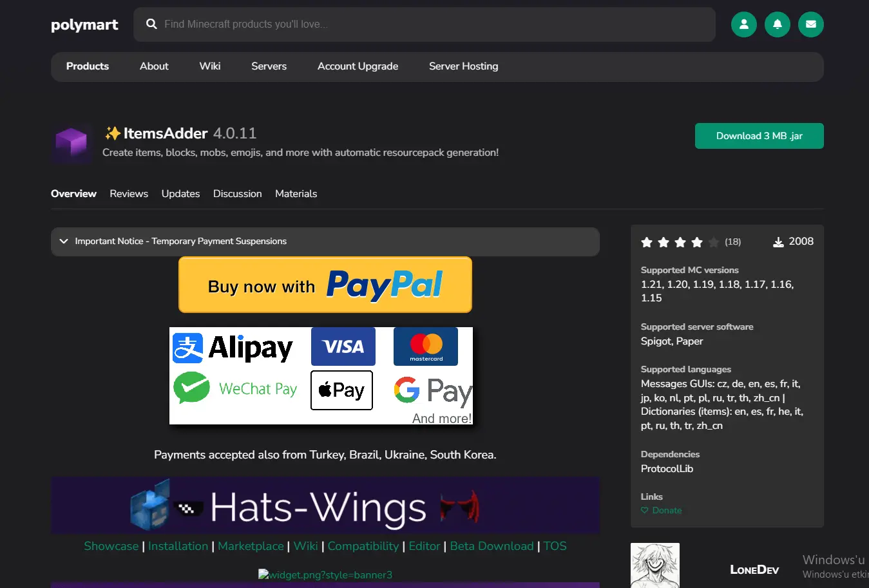Go to the Servers page
This screenshot has height=588, width=869.
[x=269, y=66]
